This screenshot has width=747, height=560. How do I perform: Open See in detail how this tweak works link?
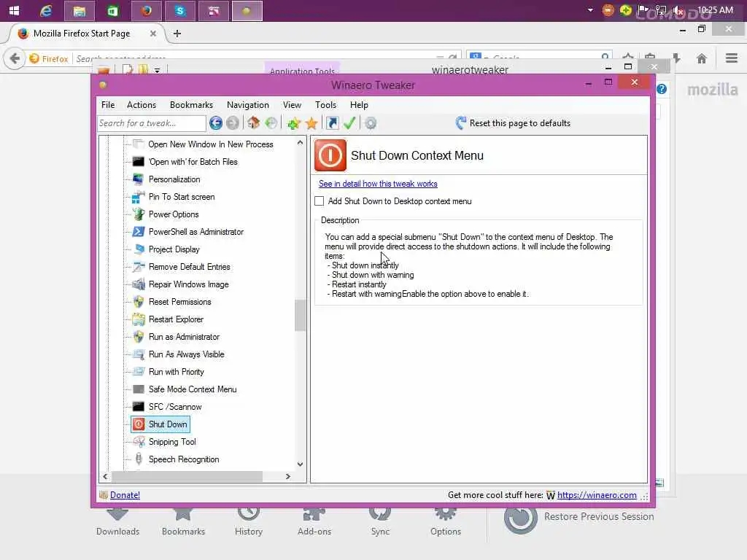click(378, 184)
